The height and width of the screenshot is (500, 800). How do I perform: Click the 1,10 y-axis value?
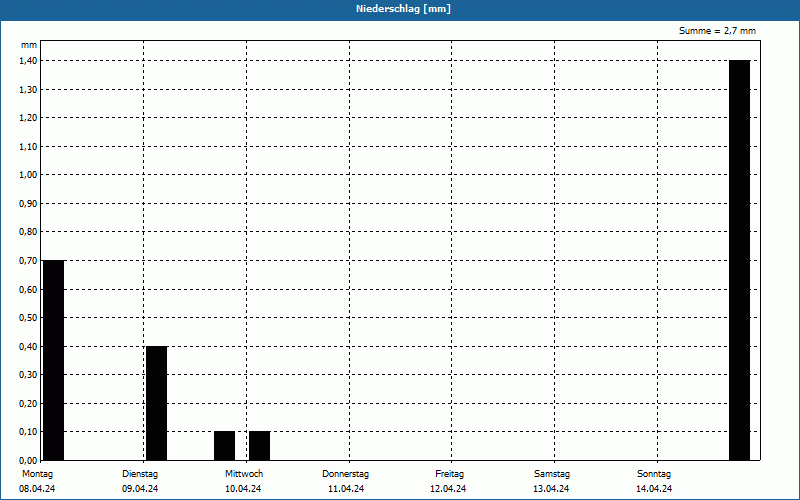(x=29, y=146)
